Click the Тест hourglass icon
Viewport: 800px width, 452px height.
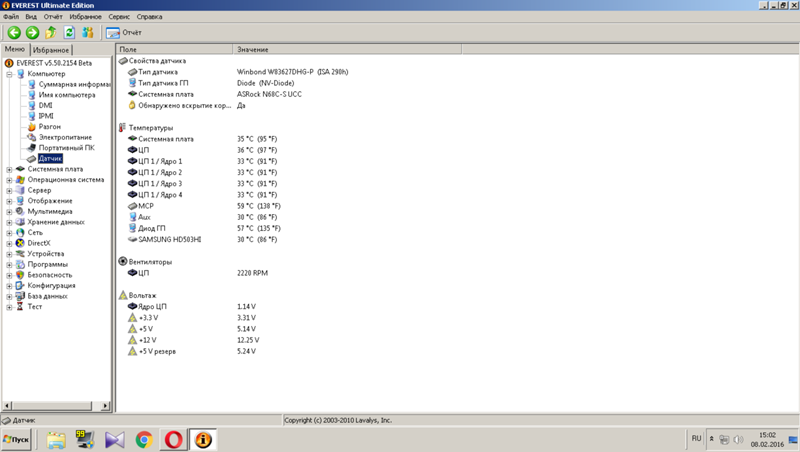20,307
